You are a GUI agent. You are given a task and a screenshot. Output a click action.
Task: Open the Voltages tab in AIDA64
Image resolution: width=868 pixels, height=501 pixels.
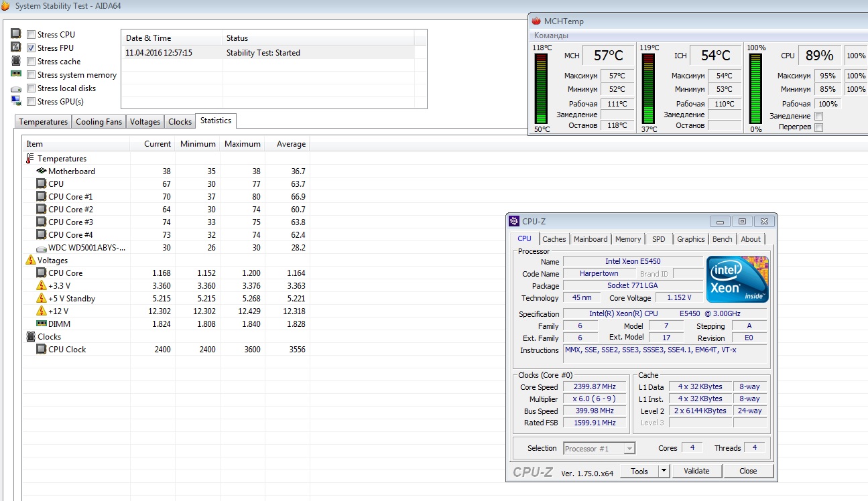[x=145, y=122]
